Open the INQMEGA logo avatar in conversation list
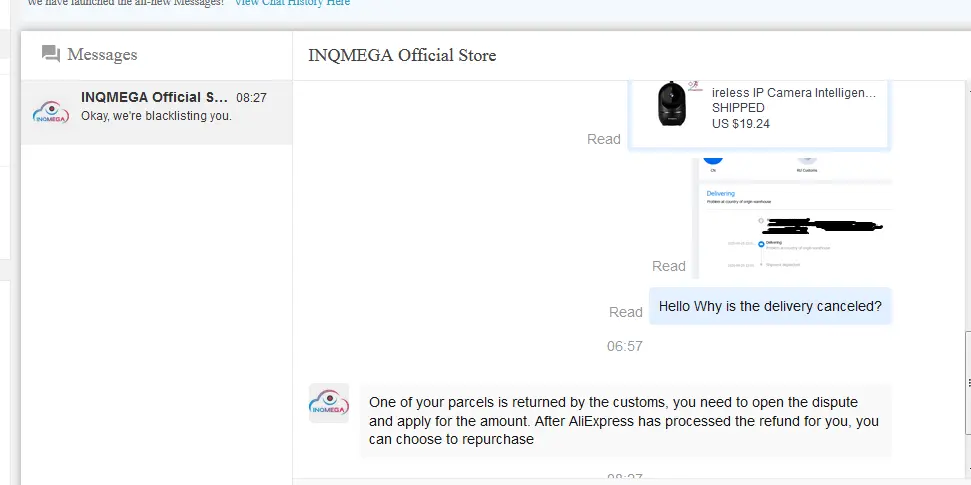This screenshot has height=485, width=971. click(x=51, y=112)
